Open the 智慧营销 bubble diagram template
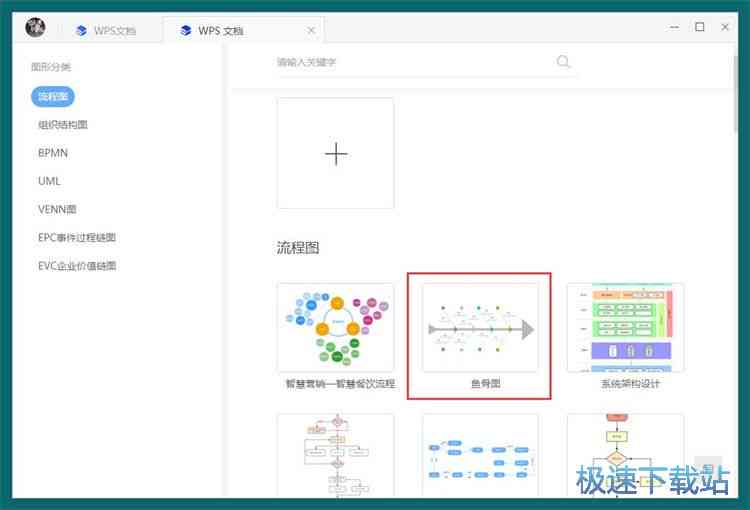 tap(336, 328)
